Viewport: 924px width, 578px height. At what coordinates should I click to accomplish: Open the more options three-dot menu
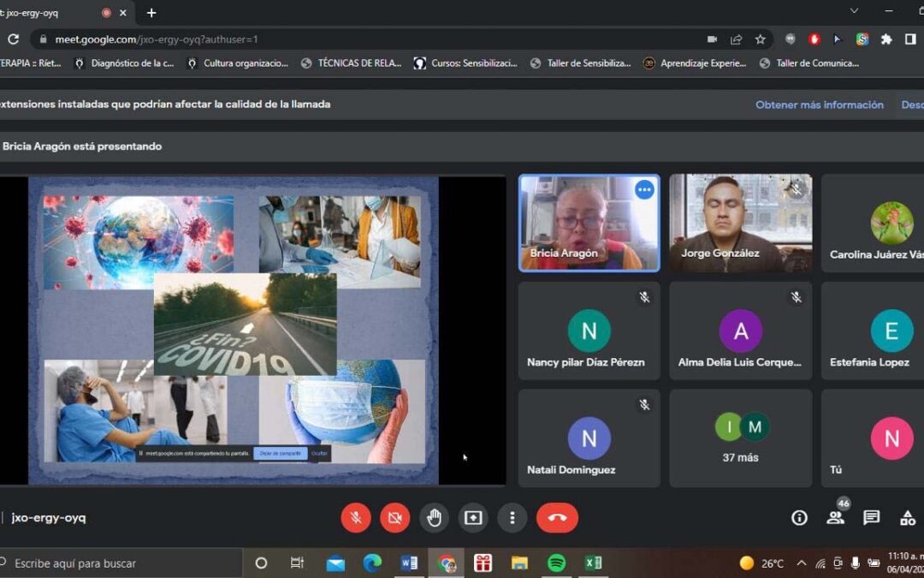[512, 517]
